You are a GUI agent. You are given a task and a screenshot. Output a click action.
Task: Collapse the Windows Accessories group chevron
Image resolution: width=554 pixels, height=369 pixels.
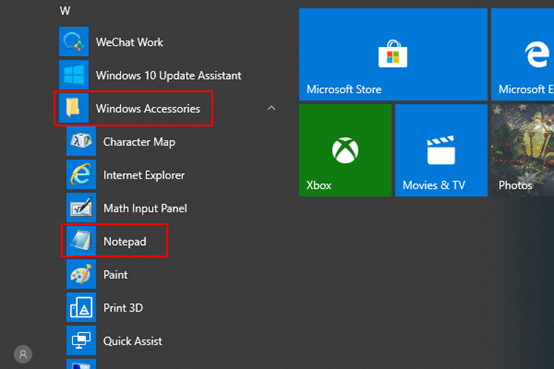coord(271,108)
